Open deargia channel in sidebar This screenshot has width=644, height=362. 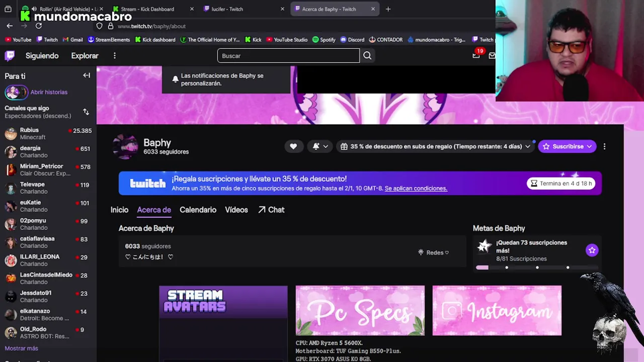tap(48, 151)
